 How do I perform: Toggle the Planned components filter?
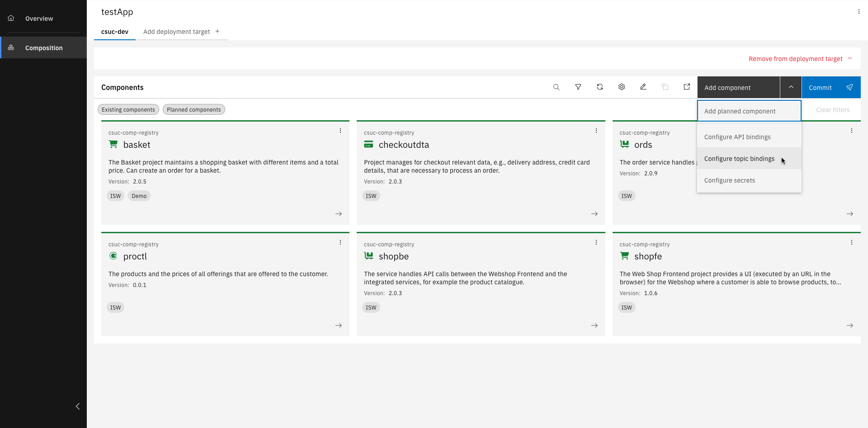193,109
